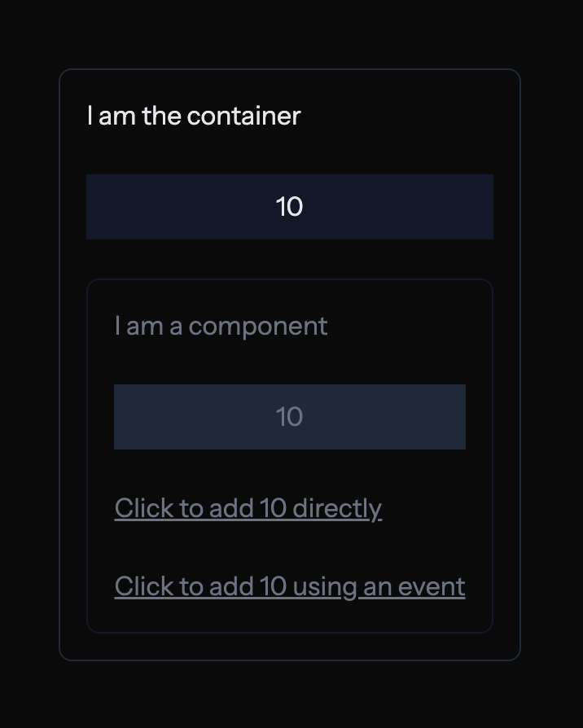Click the 'Click to add 10 using an event' link
This screenshot has height=728, width=583.
[x=289, y=586]
